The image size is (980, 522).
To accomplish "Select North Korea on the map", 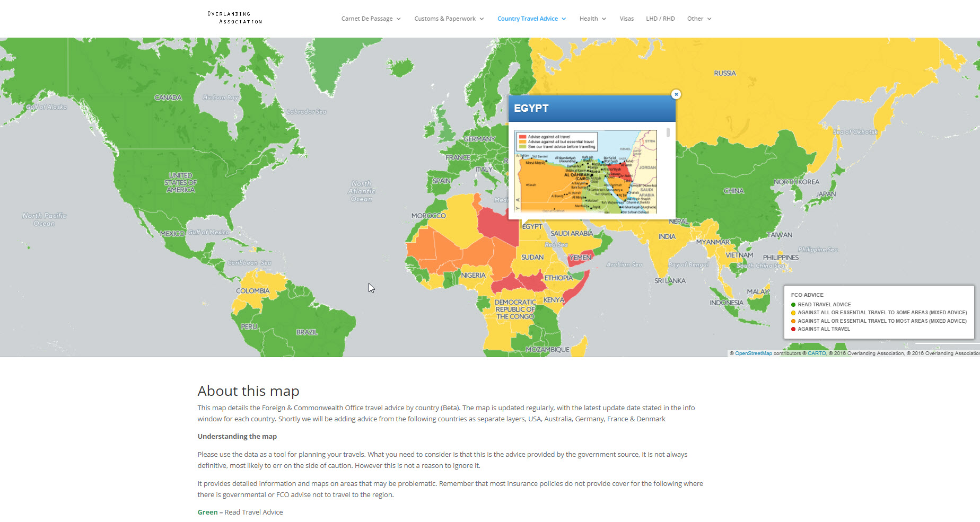I will [x=796, y=182].
